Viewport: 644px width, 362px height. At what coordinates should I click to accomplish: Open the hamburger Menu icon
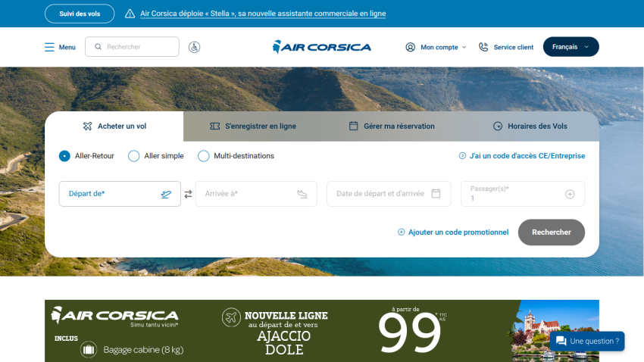coord(49,47)
